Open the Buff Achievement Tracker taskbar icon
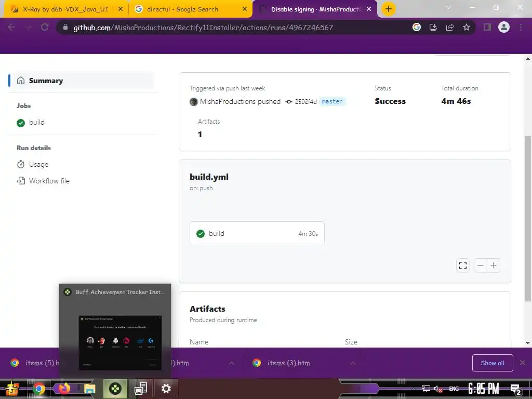This screenshot has width=532, height=399. coord(115,389)
